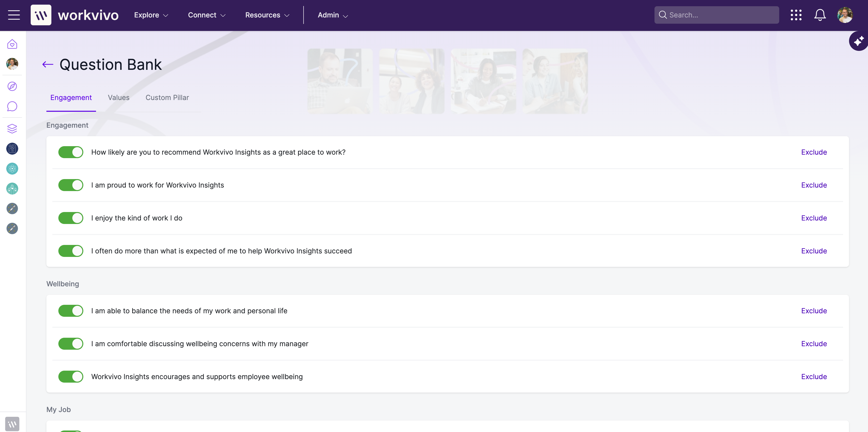Exclude the 'encourages and supports employee wellbeing' question
868x432 pixels.
pos(814,376)
